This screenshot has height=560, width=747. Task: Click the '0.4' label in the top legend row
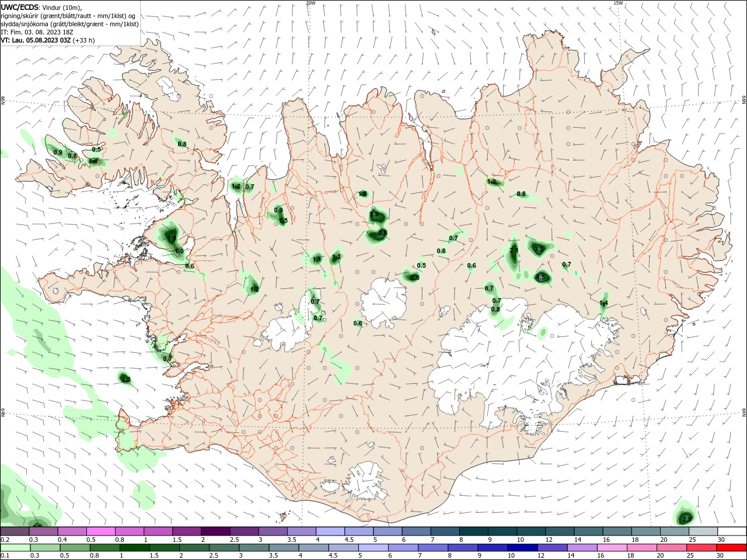coord(62,540)
